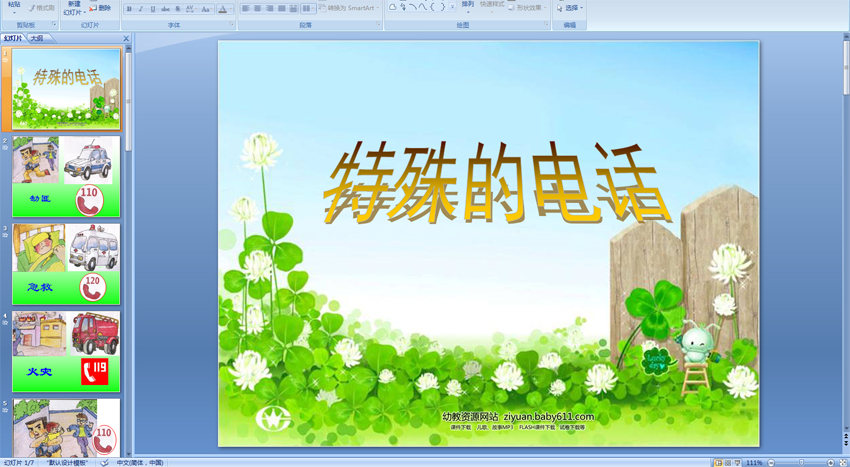Justify text in paragraph group
Image resolution: width=850 pixels, height=467 pixels.
281,8
